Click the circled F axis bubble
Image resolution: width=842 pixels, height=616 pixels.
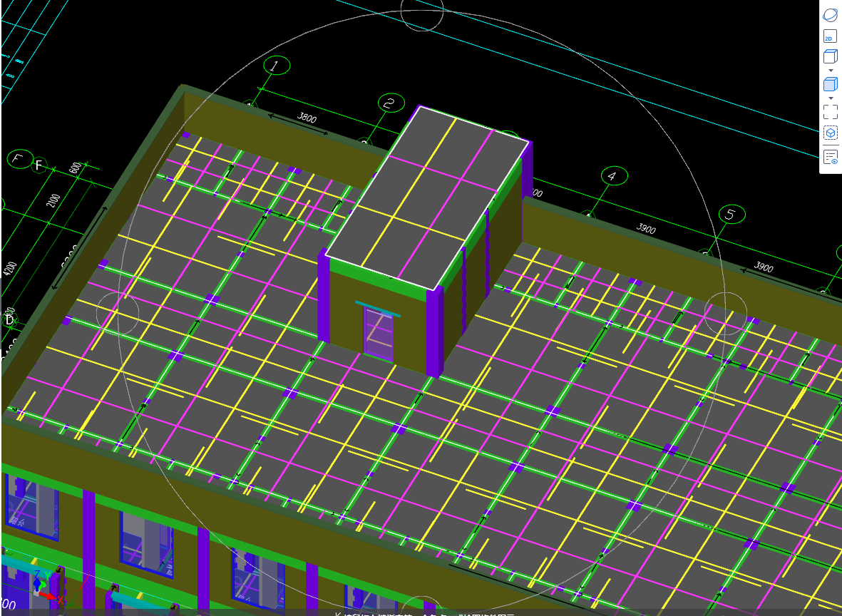click(x=19, y=159)
